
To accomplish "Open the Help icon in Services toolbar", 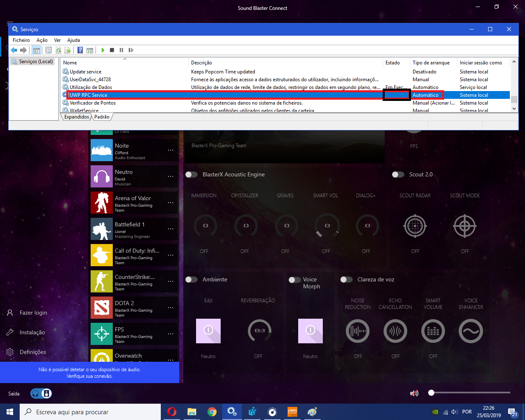I will point(80,50).
